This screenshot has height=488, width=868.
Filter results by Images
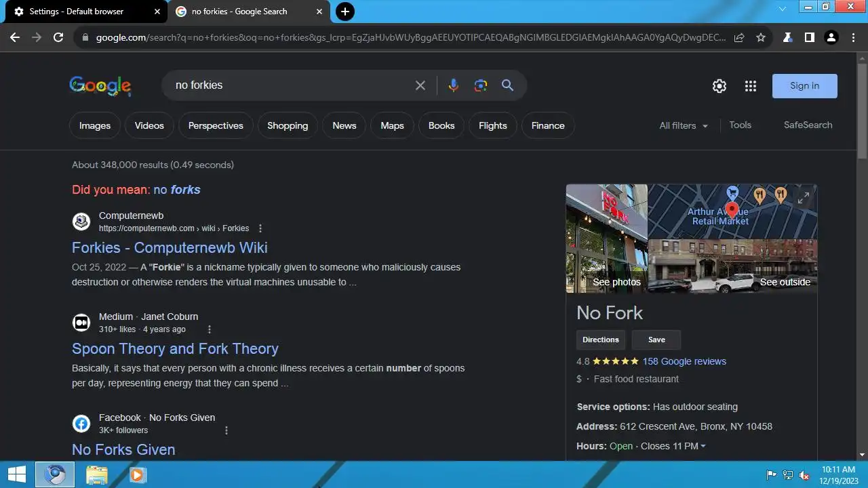pos(95,125)
